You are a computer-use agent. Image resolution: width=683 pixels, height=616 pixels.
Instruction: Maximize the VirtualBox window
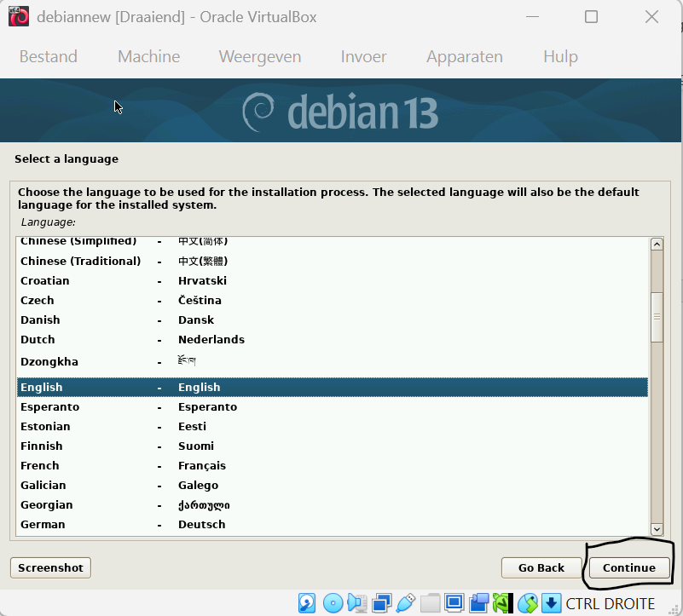tap(591, 17)
